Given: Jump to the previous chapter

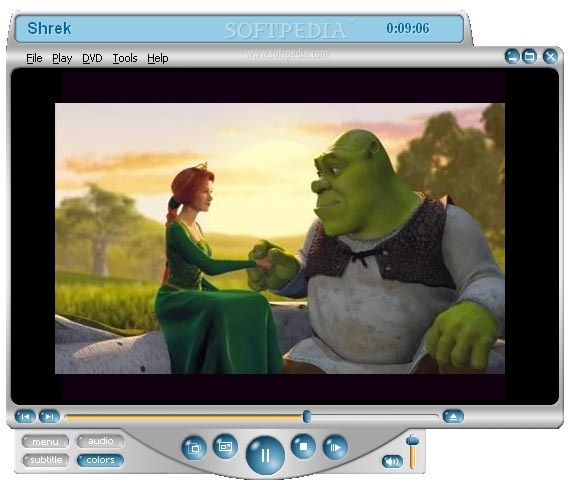Looking at the screenshot, I should (x=25, y=417).
